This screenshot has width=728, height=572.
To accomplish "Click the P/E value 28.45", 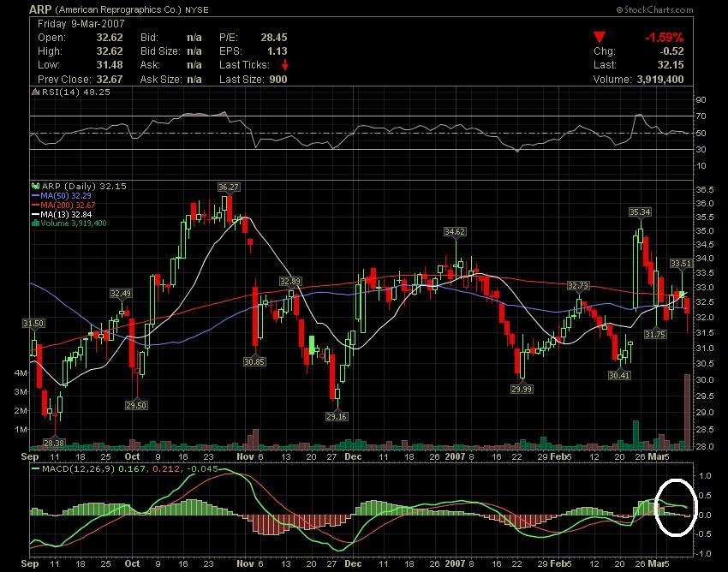I will pos(274,38).
